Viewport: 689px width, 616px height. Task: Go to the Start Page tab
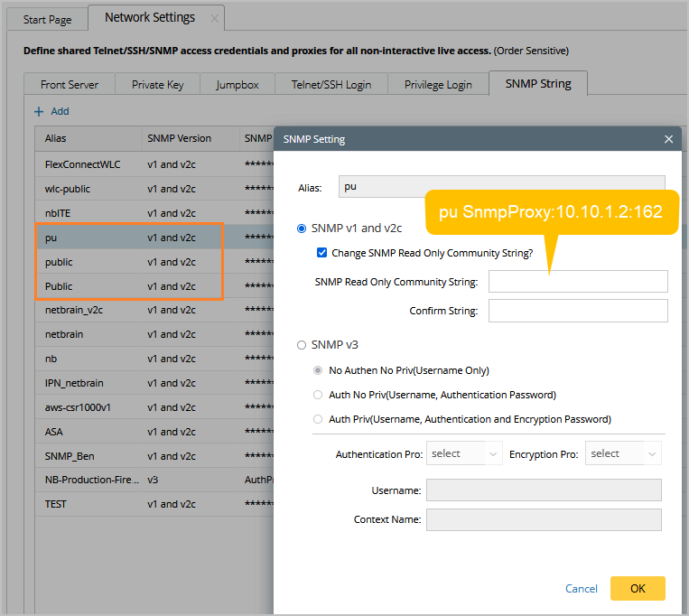[x=47, y=19]
